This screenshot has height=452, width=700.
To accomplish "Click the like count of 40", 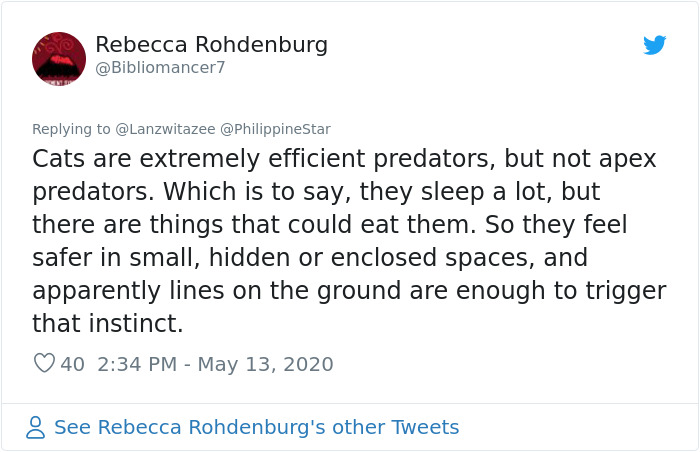I will pos(73,364).
